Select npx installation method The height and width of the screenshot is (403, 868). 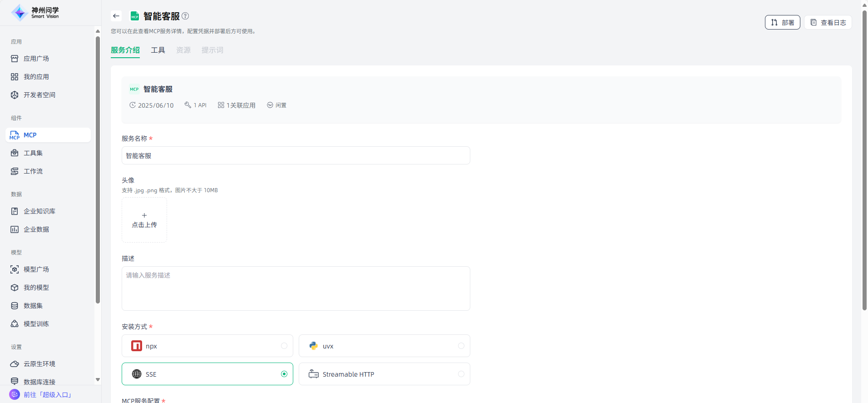click(207, 346)
